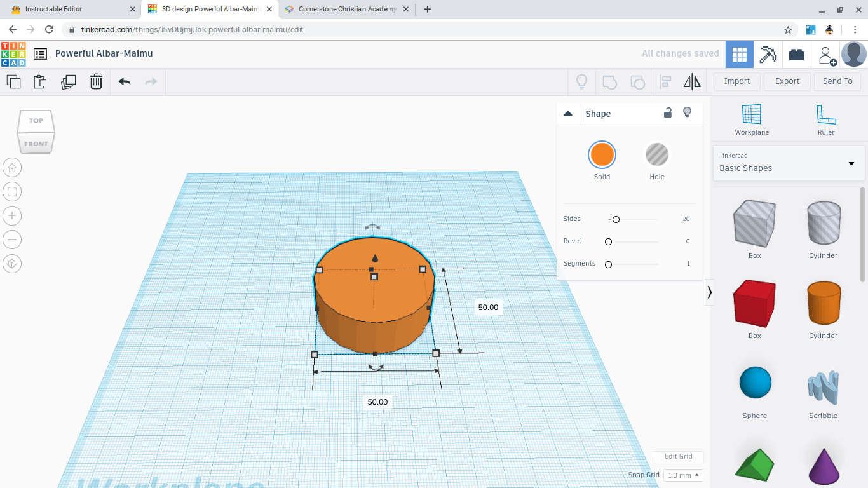Click the Edit Grid button
Screen dimensions: 868x488
678,456
